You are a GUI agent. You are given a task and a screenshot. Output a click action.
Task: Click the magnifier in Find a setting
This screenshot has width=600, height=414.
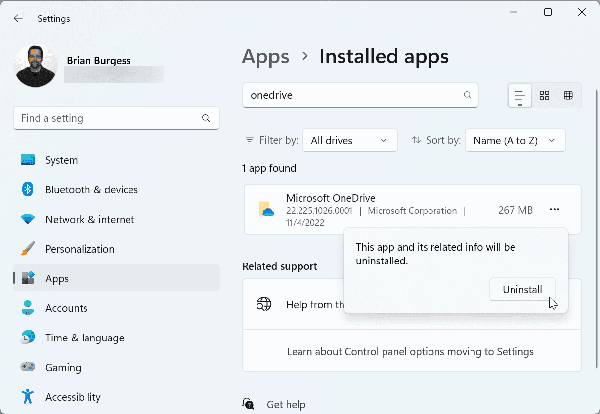point(206,118)
